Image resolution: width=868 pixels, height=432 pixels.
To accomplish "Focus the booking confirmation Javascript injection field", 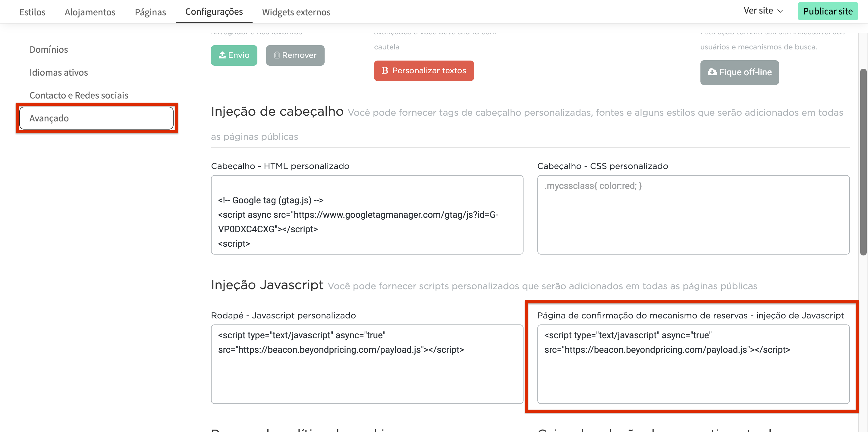I will (693, 364).
